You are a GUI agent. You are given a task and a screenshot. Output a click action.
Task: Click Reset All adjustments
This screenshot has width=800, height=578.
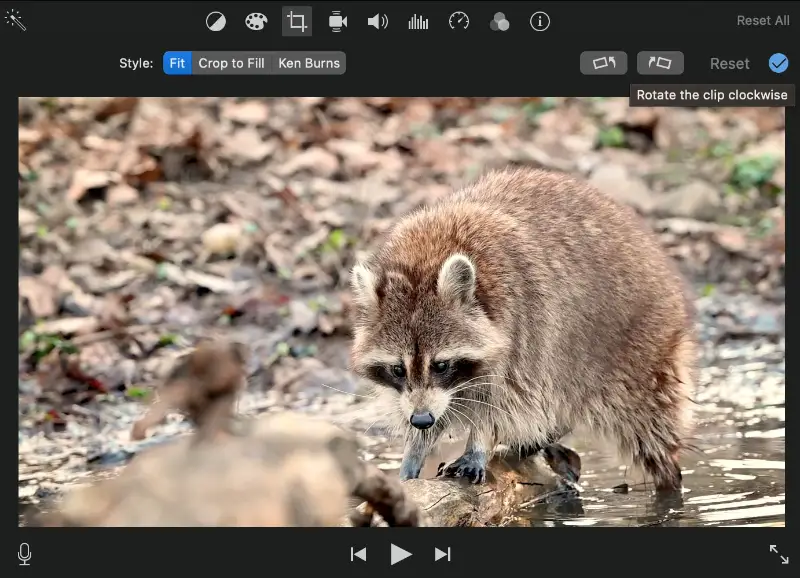click(763, 20)
